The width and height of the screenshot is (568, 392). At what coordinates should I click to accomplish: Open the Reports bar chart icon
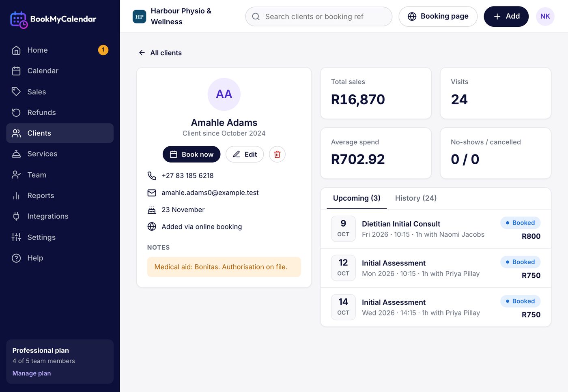point(16,196)
